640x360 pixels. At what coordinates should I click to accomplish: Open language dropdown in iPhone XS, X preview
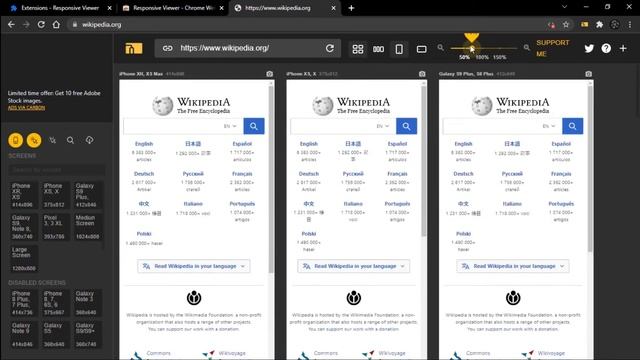coord(383,126)
